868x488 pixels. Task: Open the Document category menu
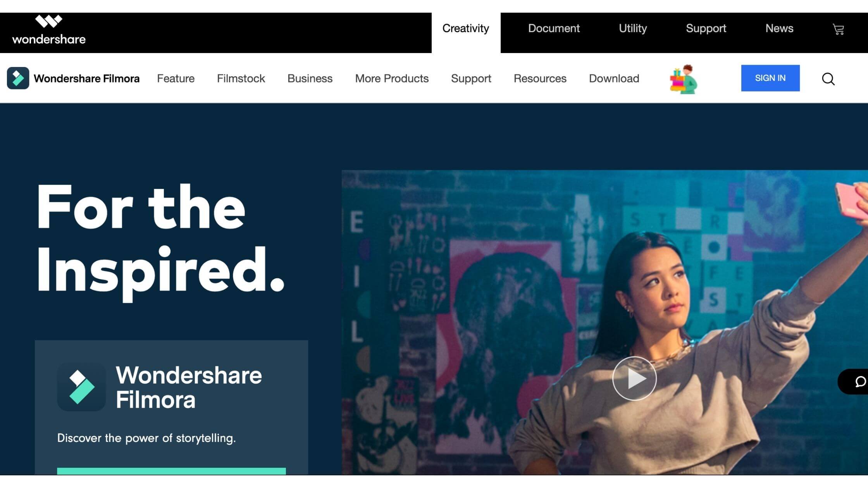click(x=554, y=29)
